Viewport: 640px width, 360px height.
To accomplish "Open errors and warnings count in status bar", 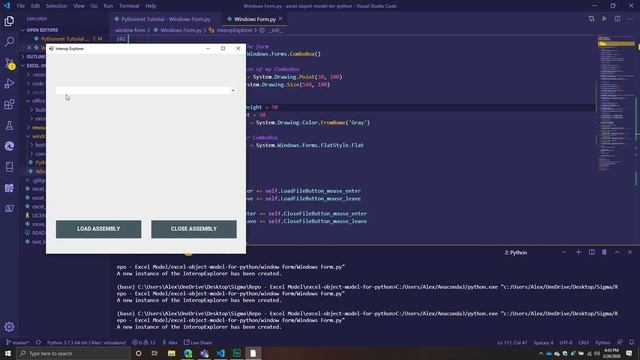I will 144,342.
